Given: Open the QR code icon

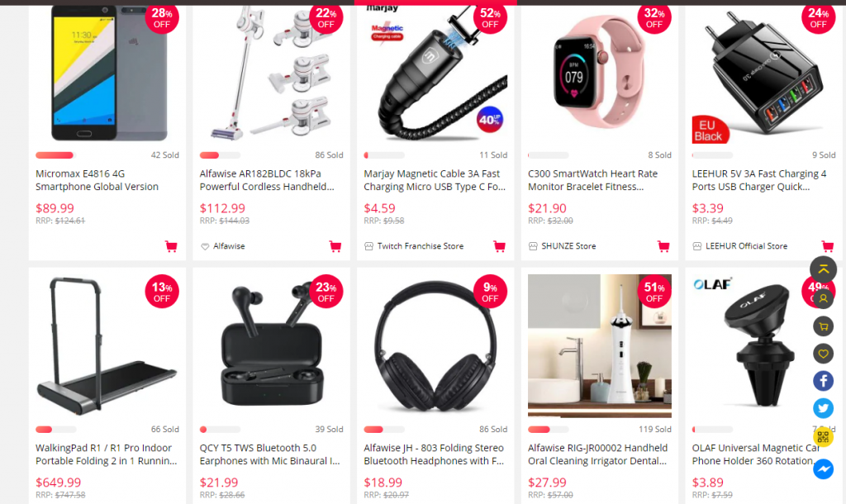Looking at the screenshot, I should [824, 436].
